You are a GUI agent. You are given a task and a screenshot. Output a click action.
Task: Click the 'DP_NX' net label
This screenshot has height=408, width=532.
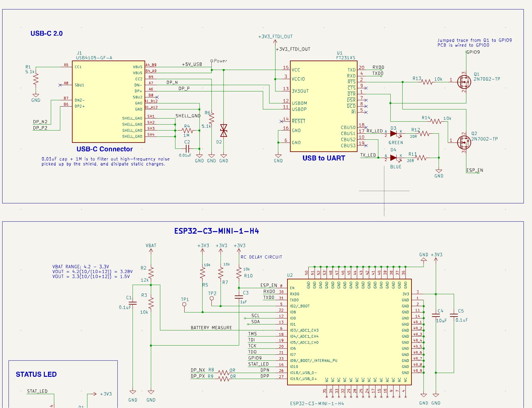tap(198, 370)
